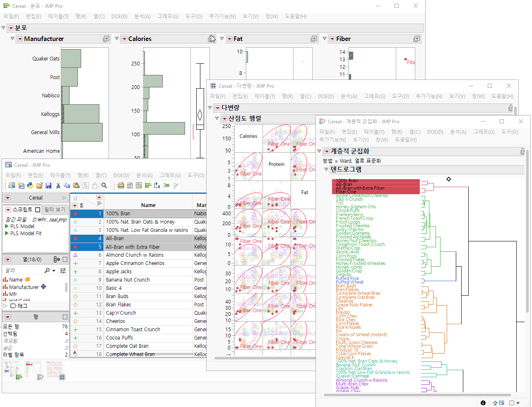Open the Open-file folder toolbar icon
532x407 pixels.
[x=39, y=185]
